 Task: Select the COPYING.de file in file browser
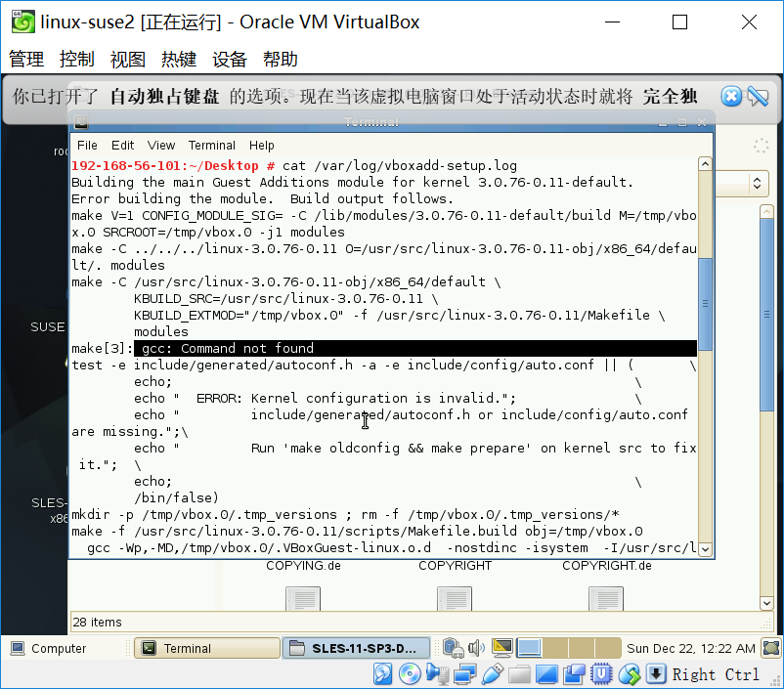303,566
